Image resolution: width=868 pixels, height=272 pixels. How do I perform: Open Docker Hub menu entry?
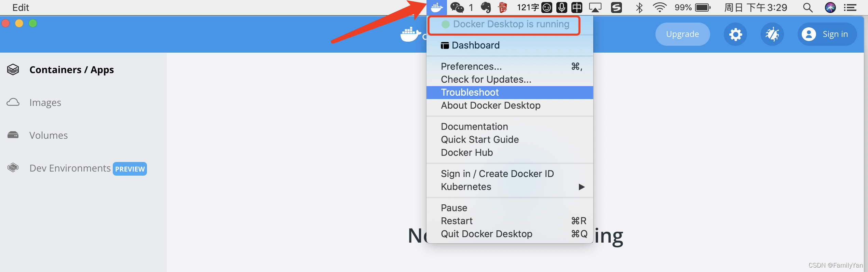point(510,152)
